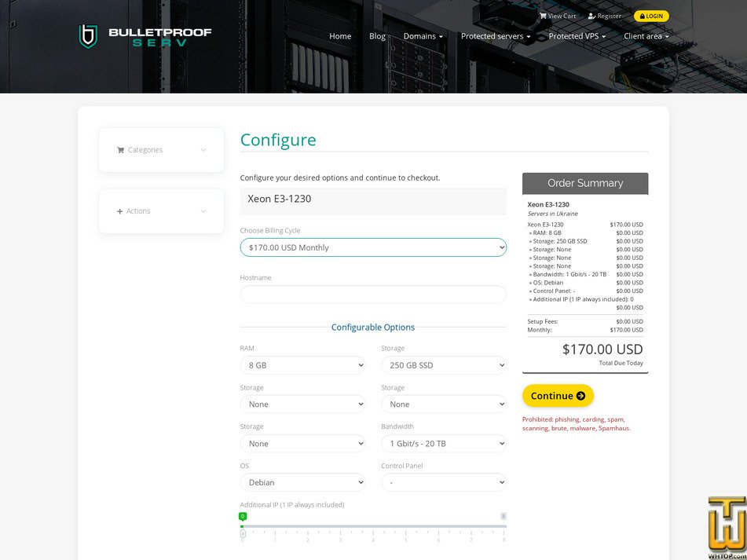Click the 'Bandwidth: 1 Gbit/s - 20 TB' summary row
This screenshot has width=747, height=560.
[x=585, y=274]
